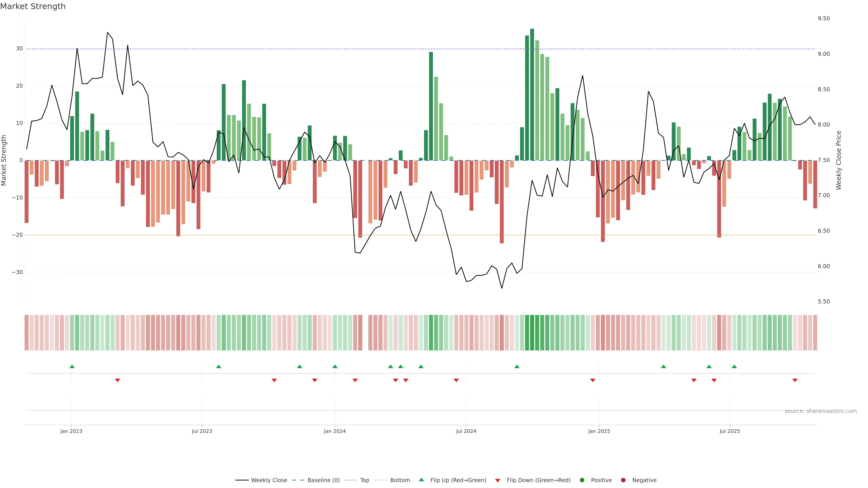
Task: Click the source: sharemaestro.com text
Action: (x=821, y=411)
